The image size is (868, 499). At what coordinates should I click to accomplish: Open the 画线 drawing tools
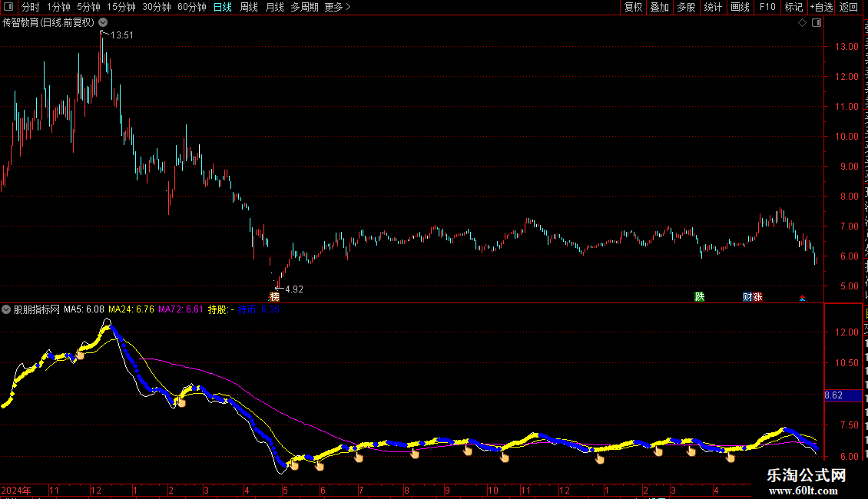(x=740, y=7)
